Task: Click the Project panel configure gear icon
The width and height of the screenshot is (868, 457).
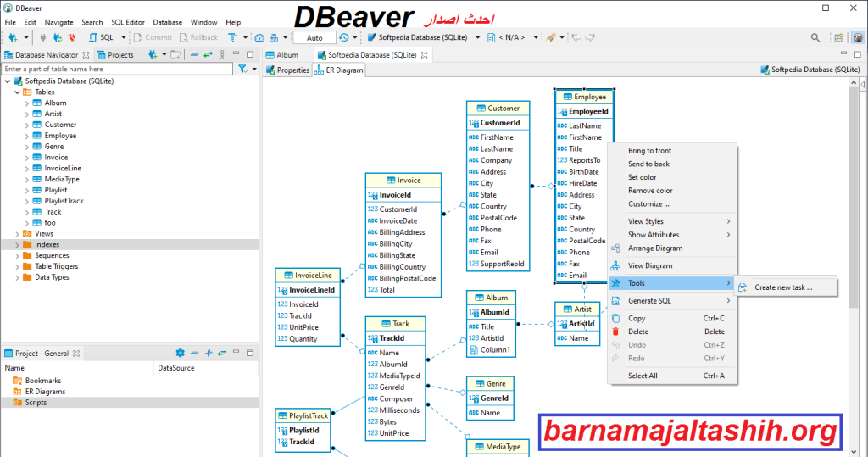Action: 180,353
